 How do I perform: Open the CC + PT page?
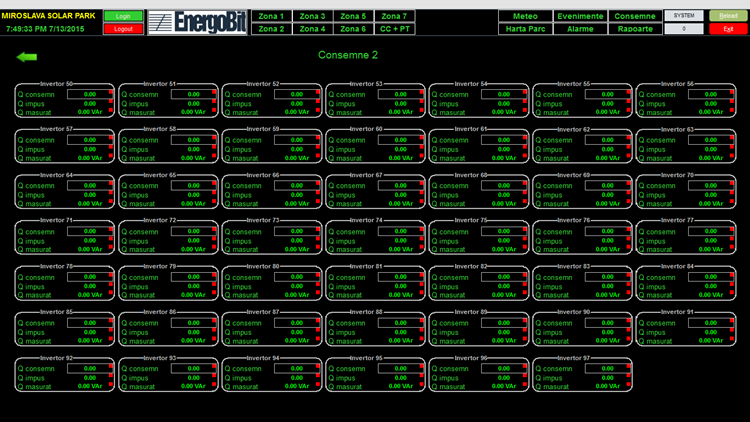[x=393, y=29]
